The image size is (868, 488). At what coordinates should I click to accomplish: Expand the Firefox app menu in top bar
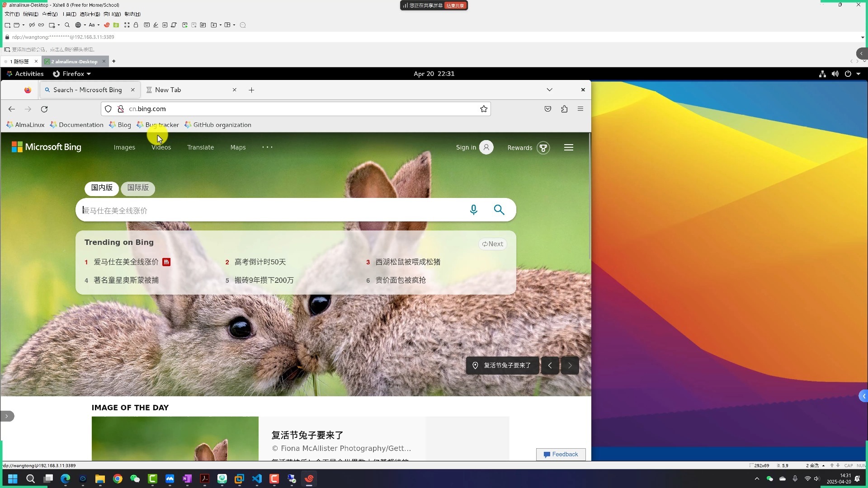[x=72, y=74]
